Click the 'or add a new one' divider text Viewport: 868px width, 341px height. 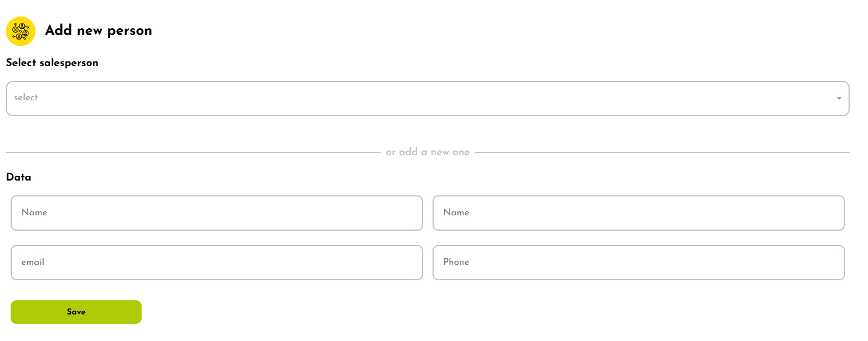click(428, 152)
